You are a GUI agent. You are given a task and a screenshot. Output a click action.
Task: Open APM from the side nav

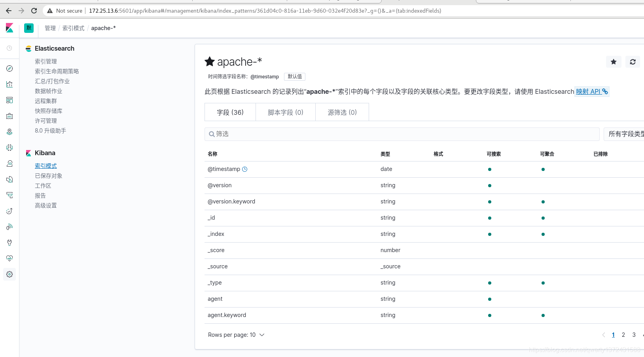click(9, 195)
